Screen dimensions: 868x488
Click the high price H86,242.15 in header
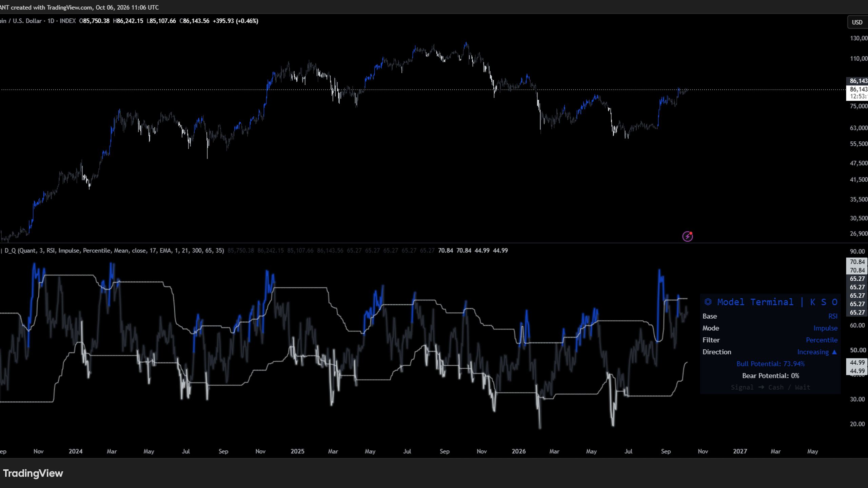(128, 21)
